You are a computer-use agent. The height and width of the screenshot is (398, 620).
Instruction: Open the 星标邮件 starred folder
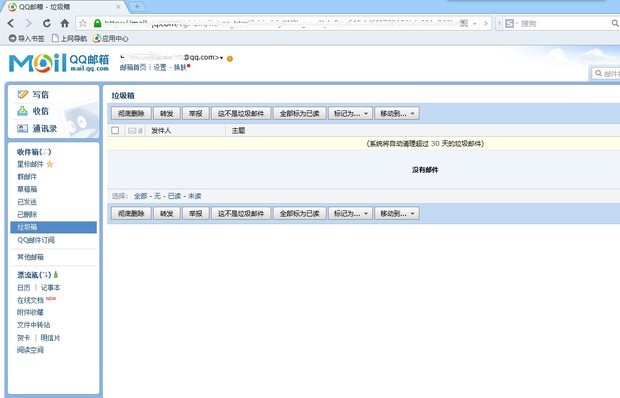(30, 164)
